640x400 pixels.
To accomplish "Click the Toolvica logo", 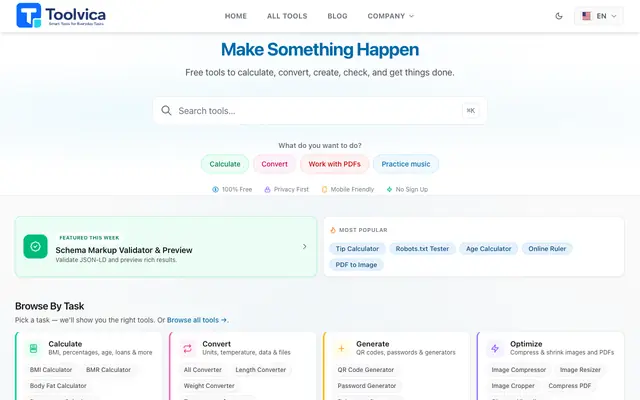I will tap(61, 16).
